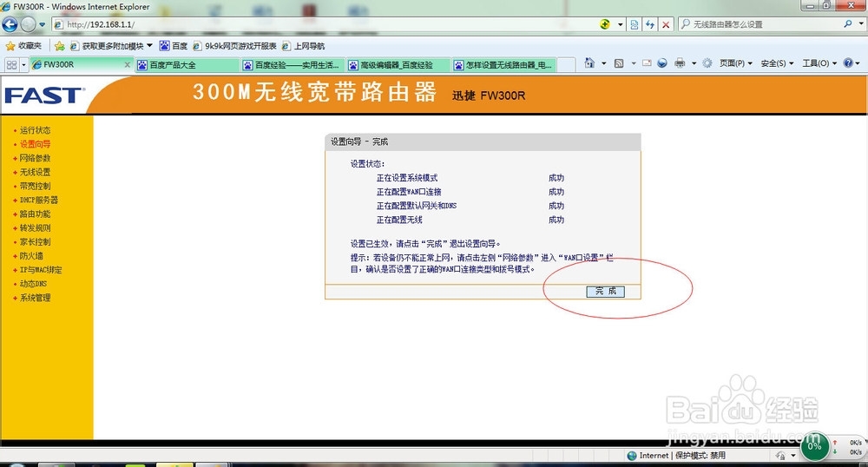868x467 pixels.
Task: Click the address bar showing 192.168.1.1
Action: point(324,24)
